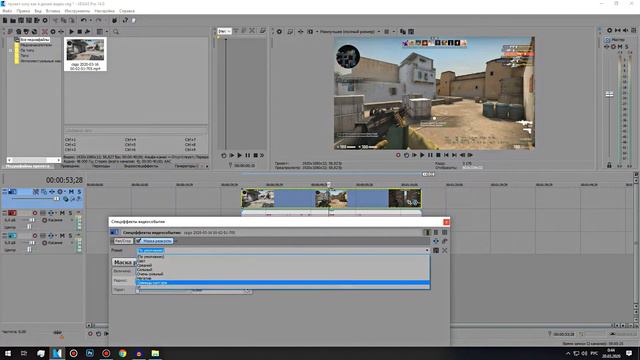This screenshot has height=360, width=640.
Task: Click the timeline timecode display 00:00:53;28
Action: [64, 180]
